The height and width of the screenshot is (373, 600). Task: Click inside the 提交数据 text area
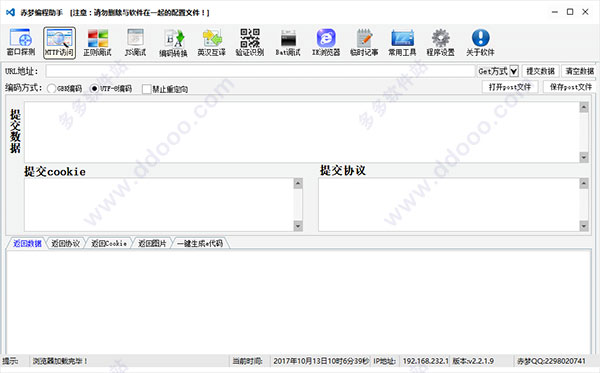click(302, 132)
